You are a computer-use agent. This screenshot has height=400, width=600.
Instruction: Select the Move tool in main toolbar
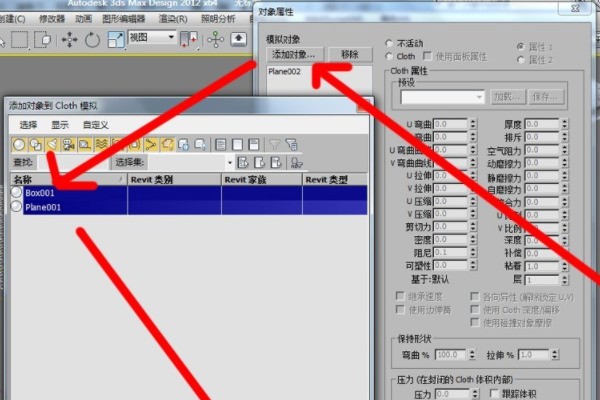coord(69,39)
